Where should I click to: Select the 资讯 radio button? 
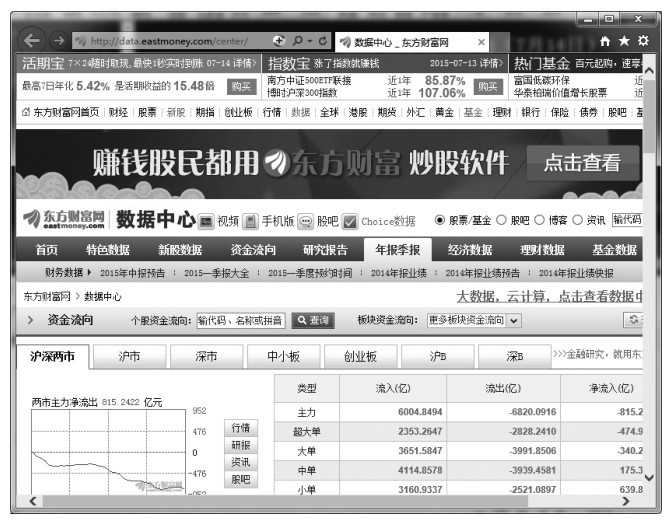[578, 220]
